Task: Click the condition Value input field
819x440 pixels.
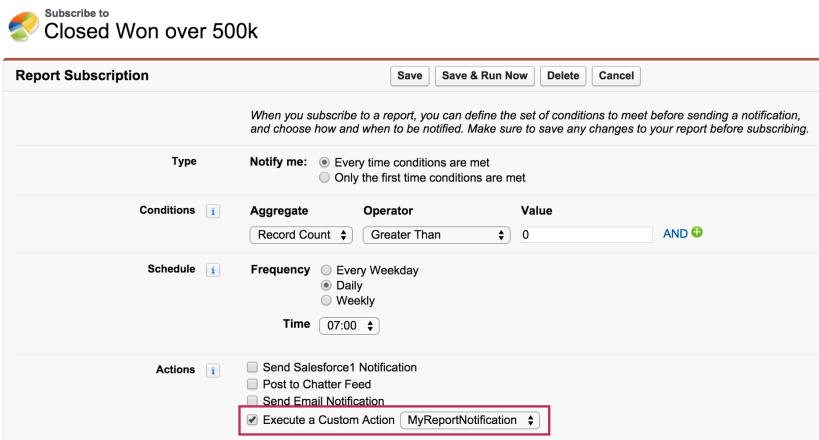Action: click(x=587, y=234)
